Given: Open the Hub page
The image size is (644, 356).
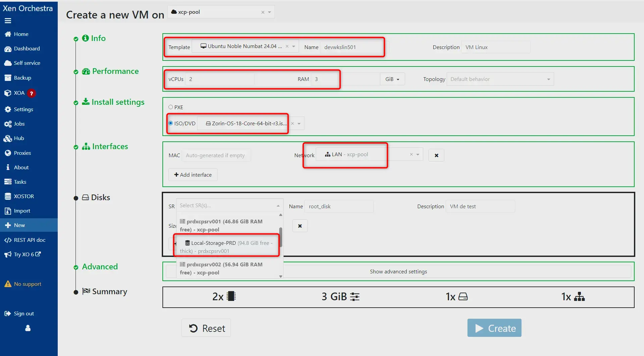Looking at the screenshot, I should pos(19,138).
